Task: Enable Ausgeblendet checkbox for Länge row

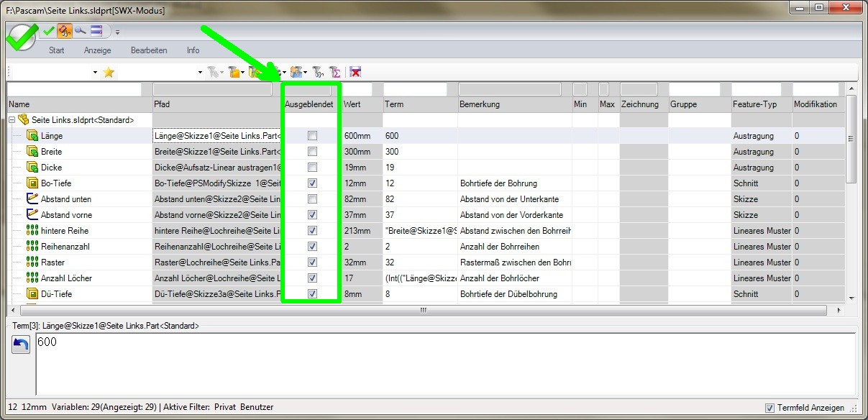Action: (312, 136)
